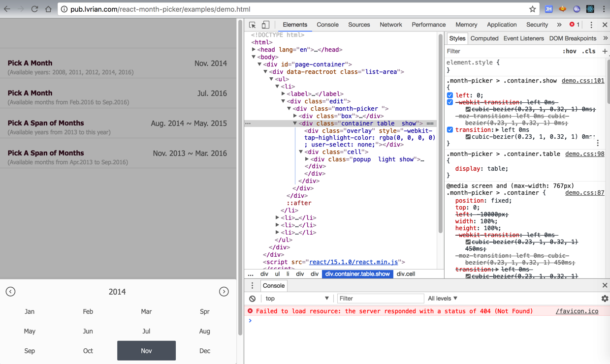Viewport: 610px width, 364px height.
Task: Switch to the Network tab
Action: [390, 25]
